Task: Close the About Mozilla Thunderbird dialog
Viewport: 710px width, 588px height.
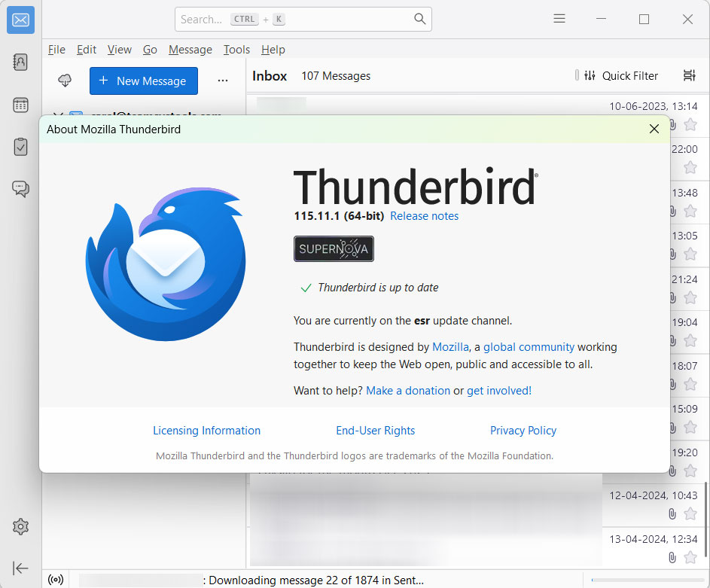Action: click(x=654, y=129)
